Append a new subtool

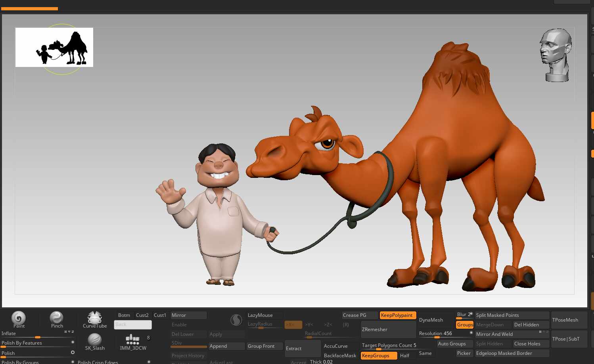pos(226,346)
